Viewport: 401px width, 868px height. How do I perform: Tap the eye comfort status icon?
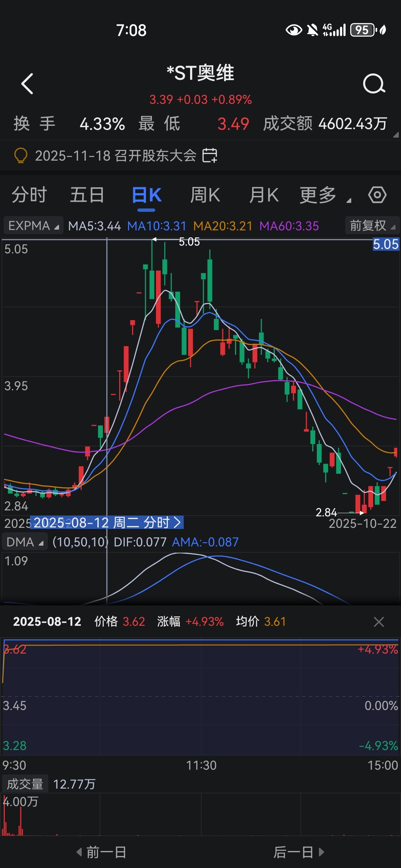(294, 30)
